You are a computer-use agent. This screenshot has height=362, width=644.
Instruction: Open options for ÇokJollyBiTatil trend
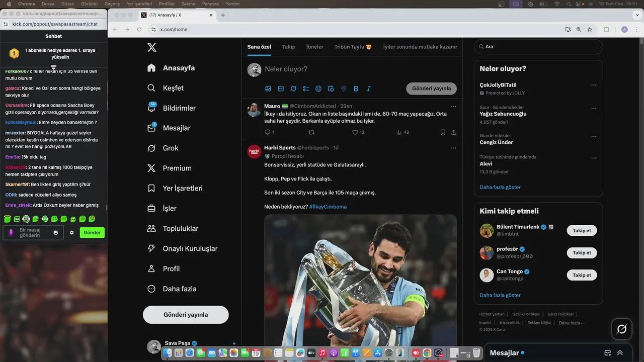(x=594, y=85)
